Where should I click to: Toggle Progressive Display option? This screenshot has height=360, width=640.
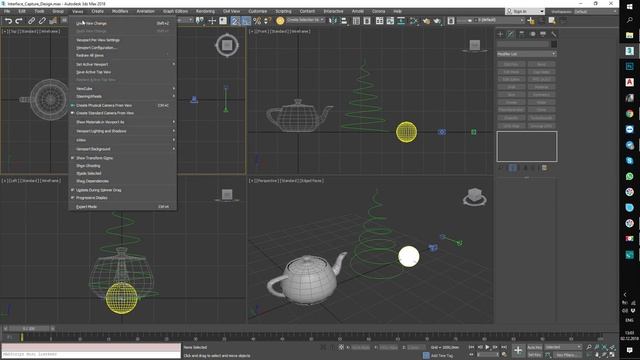[x=122, y=198]
